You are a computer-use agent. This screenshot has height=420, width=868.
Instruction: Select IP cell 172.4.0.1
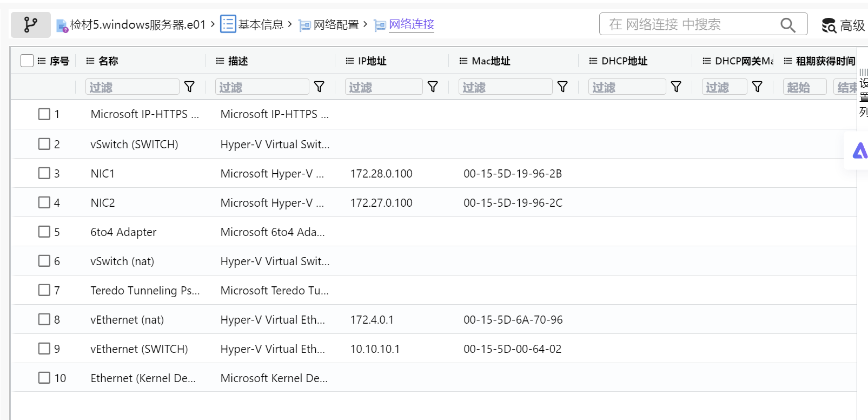(372, 320)
